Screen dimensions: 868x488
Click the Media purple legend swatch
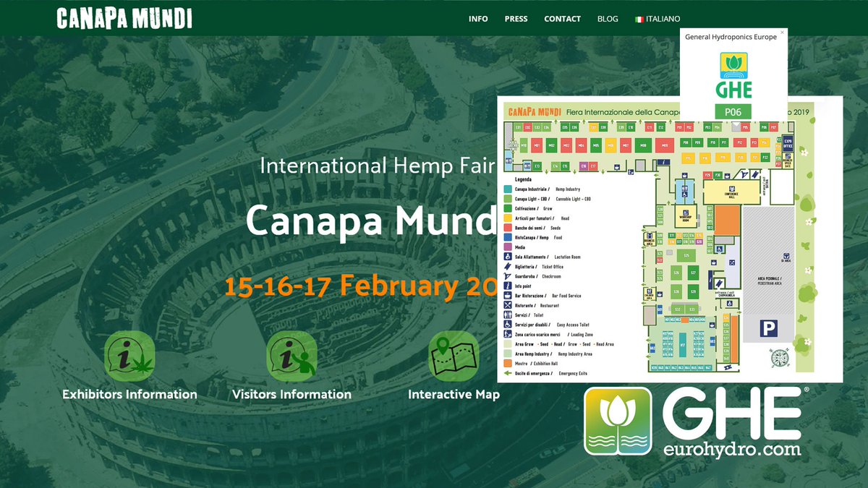[508, 247]
